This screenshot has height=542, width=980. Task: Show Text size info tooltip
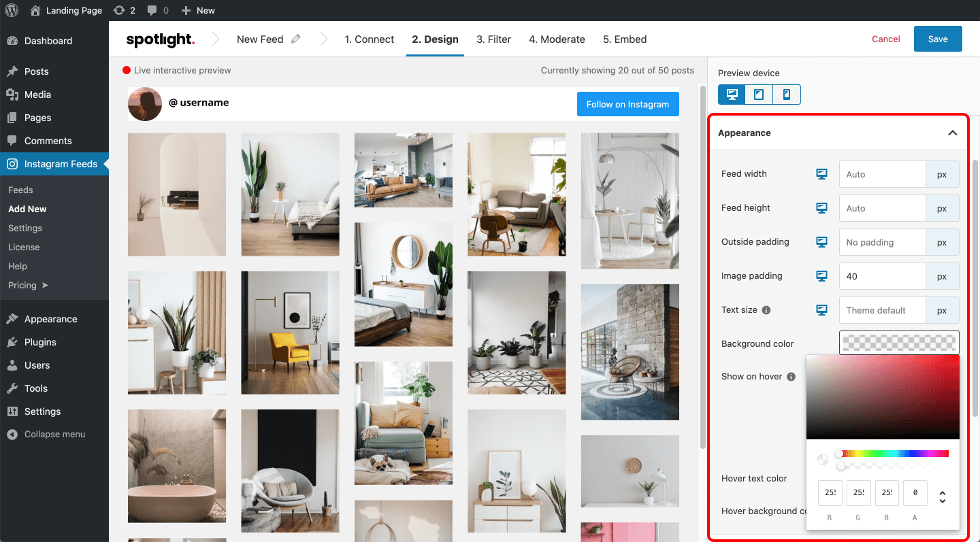point(766,310)
